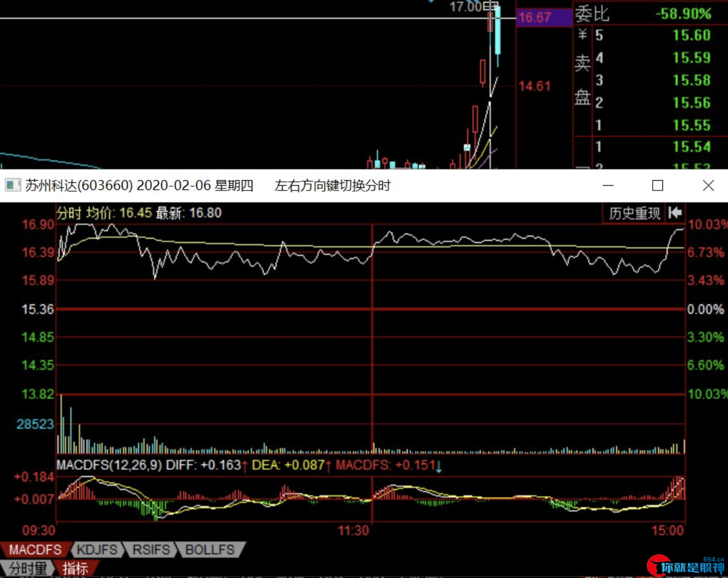Click the 历史重现 button
This screenshot has height=578, width=728.
pyautogui.click(x=634, y=213)
